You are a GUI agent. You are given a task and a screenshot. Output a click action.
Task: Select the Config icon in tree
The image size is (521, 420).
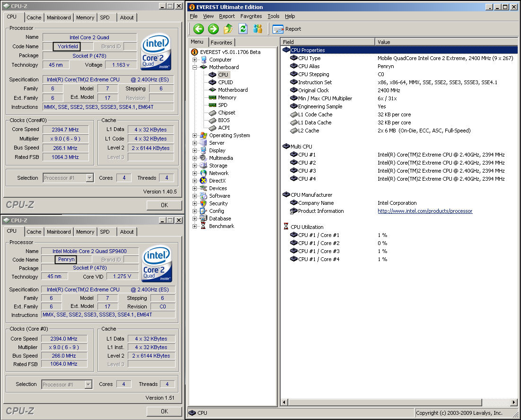[203, 211]
